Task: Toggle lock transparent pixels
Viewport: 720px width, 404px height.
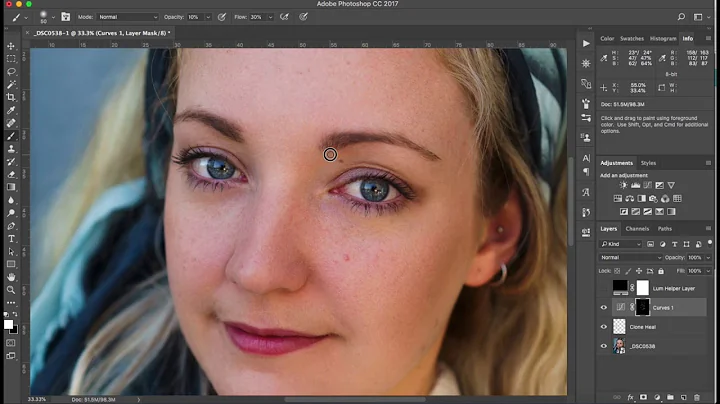Action: [617, 271]
